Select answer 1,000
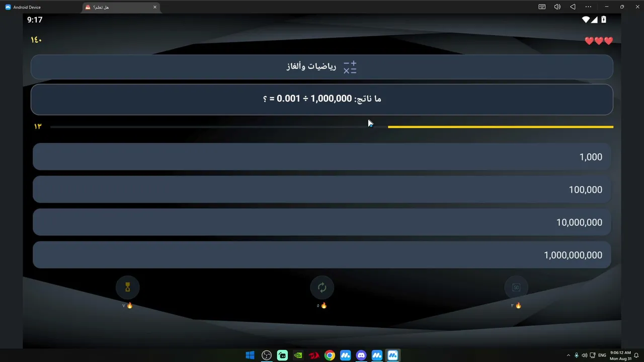This screenshot has height=362, width=644. [x=322, y=157]
